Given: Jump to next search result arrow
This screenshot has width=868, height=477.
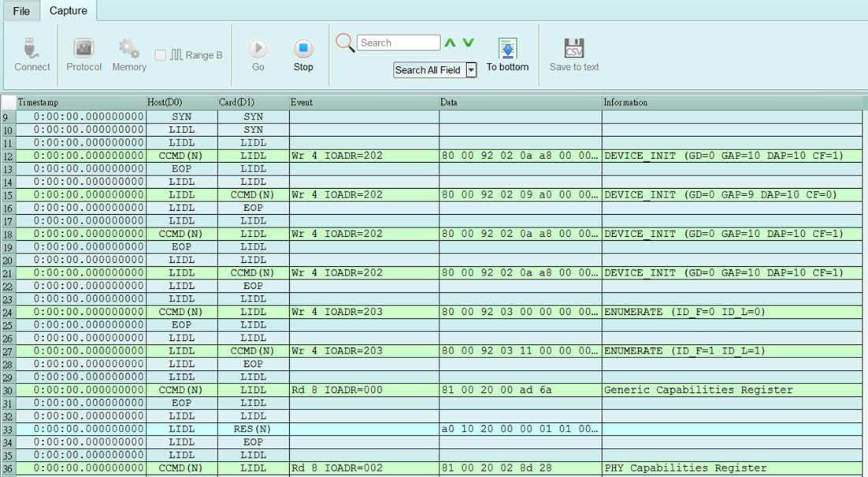Looking at the screenshot, I should [x=469, y=43].
